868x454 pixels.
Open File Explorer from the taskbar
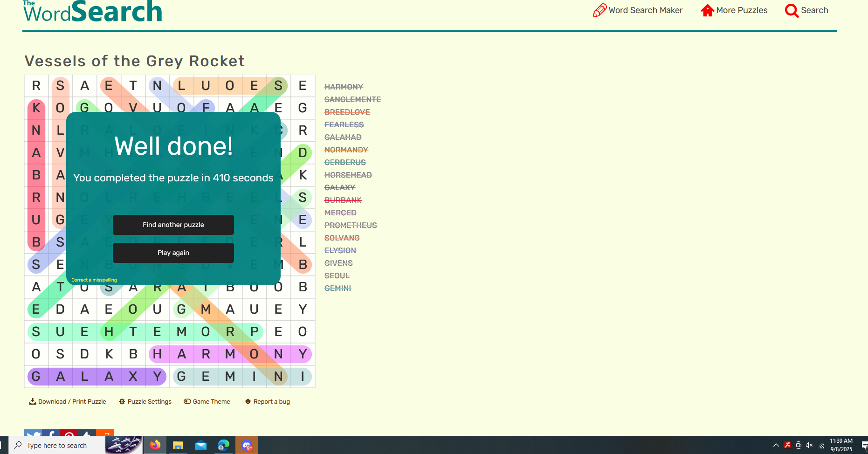[178, 445]
